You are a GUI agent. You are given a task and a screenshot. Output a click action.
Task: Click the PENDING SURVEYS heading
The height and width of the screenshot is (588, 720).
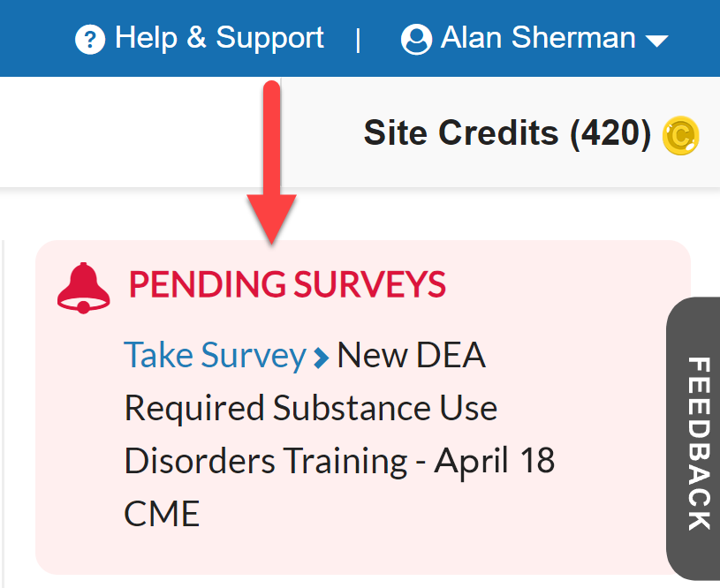tap(287, 285)
